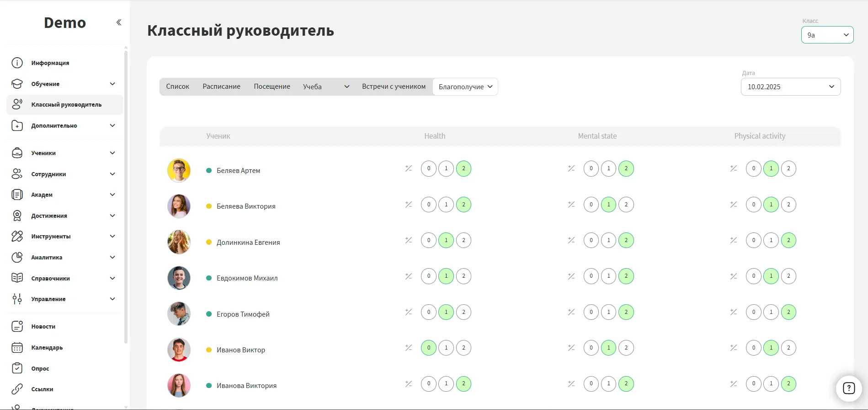Open the Дата dropdown showing 10.02.2025
The width and height of the screenshot is (868, 410).
(x=790, y=87)
